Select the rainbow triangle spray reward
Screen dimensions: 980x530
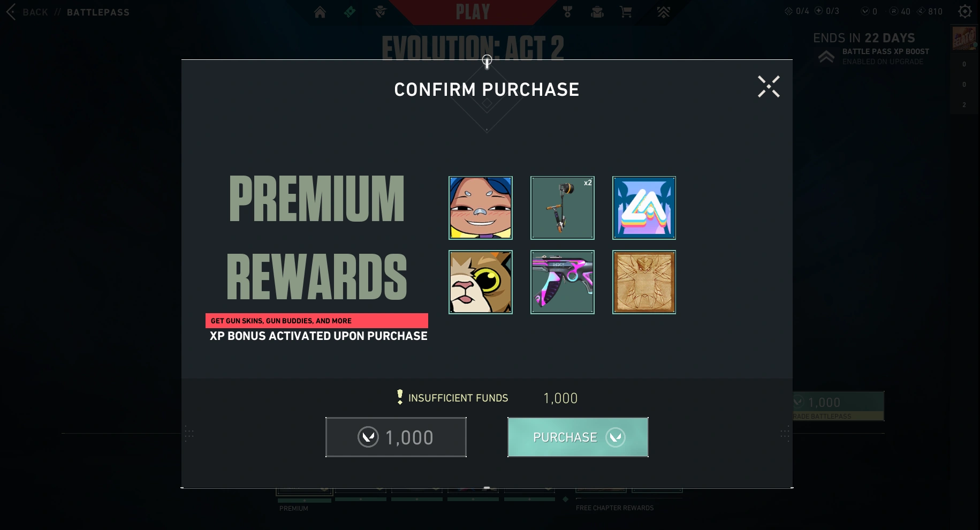pos(644,208)
